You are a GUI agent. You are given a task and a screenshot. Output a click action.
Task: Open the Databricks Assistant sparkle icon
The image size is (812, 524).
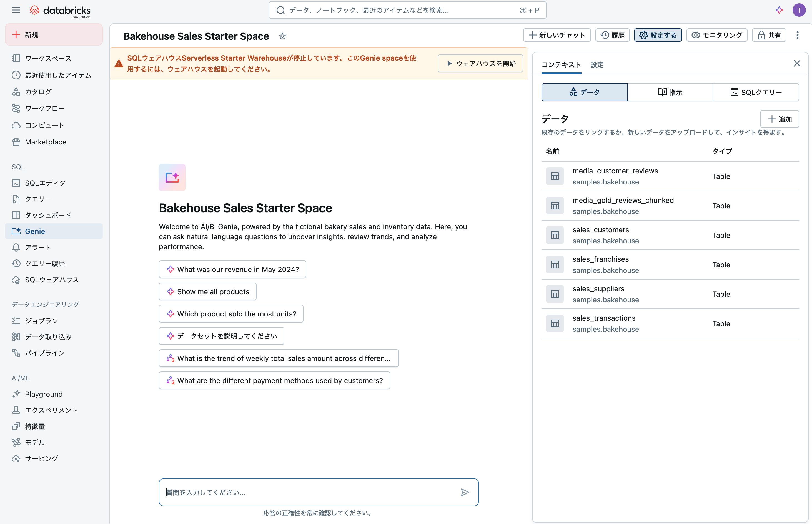[x=779, y=10]
